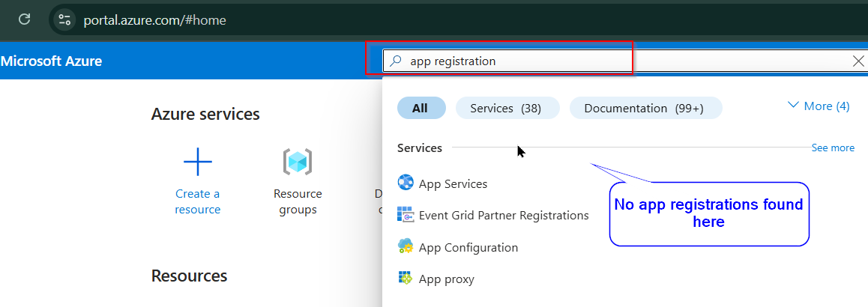
Task: Click the App Configuration gear-cloud icon
Action: pos(406,246)
